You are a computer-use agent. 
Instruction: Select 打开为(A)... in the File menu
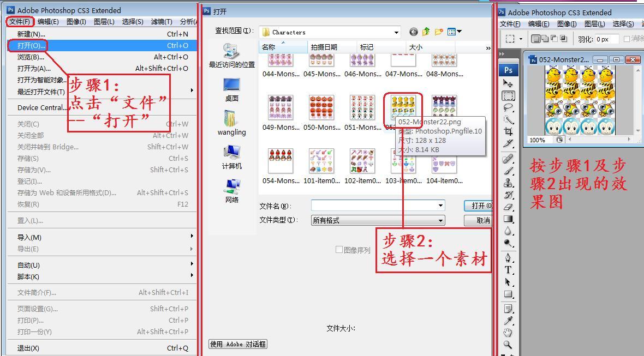point(103,69)
